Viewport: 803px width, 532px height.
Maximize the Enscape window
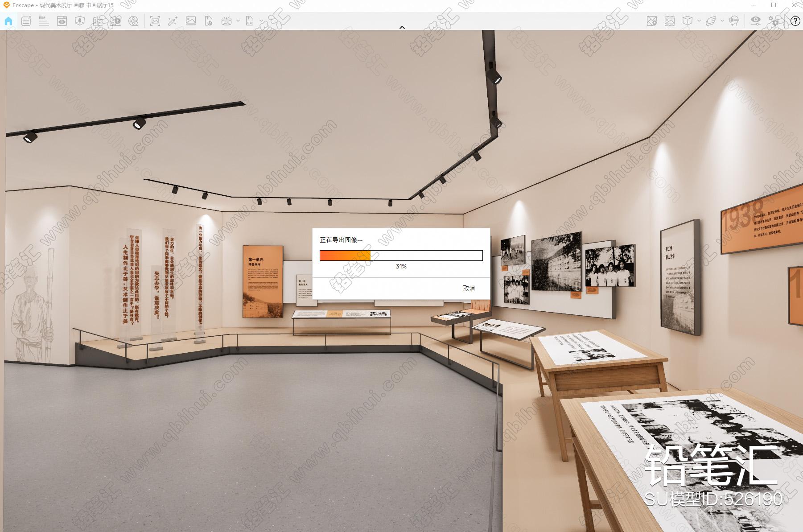click(x=774, y=5)
